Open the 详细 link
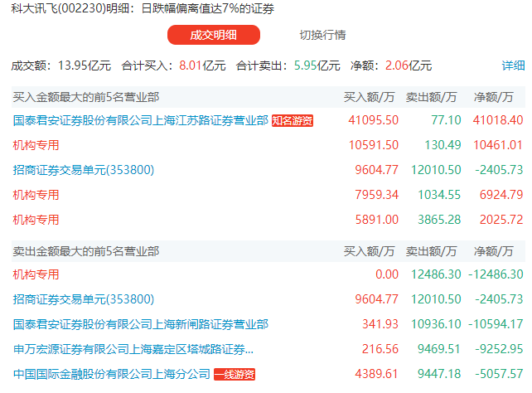Screen dimensions: 532x393 tap(513, 65)
